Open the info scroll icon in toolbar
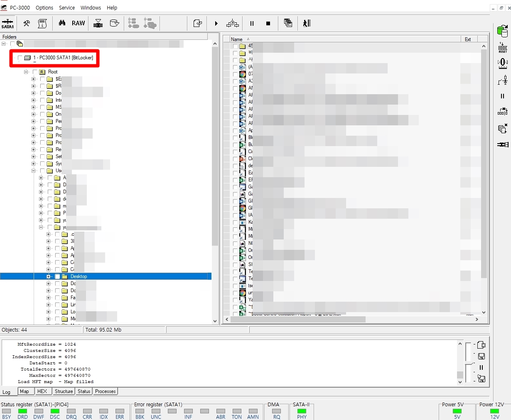 [42, 24]
